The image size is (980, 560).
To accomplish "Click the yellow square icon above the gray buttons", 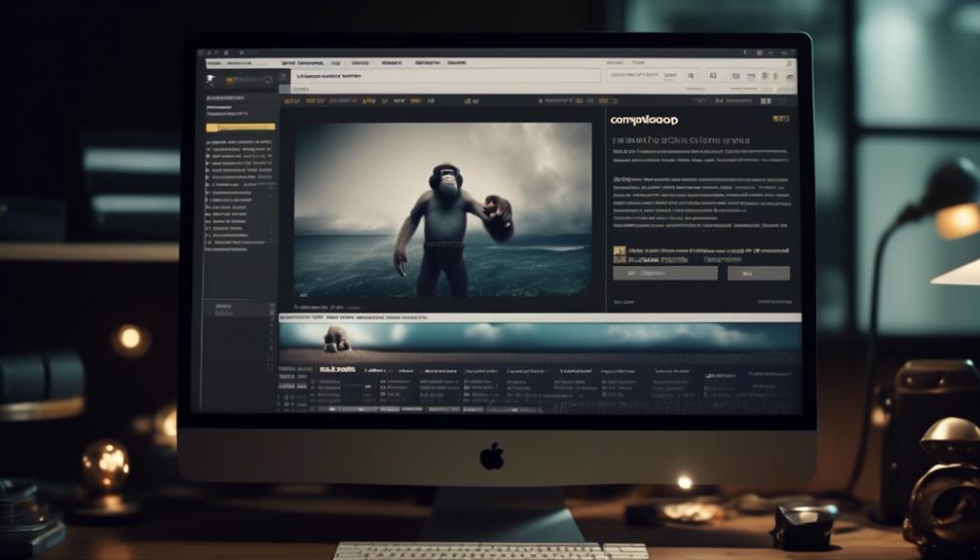I will pyautogui.click(x=619, y=252).
